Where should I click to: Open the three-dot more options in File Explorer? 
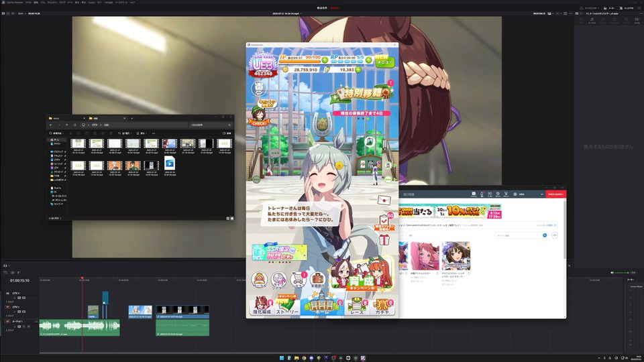(154, 133)
